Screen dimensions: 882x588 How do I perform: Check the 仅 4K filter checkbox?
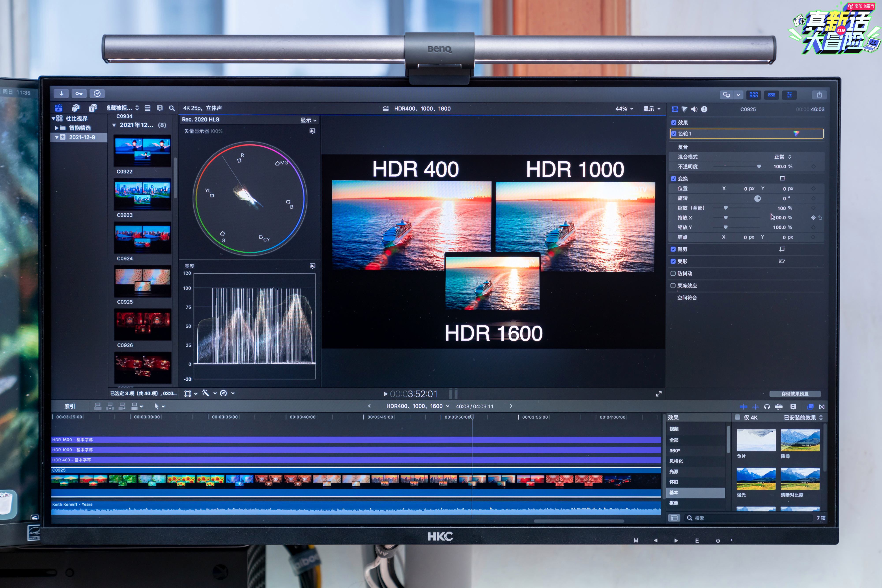(x=737, y=417)
